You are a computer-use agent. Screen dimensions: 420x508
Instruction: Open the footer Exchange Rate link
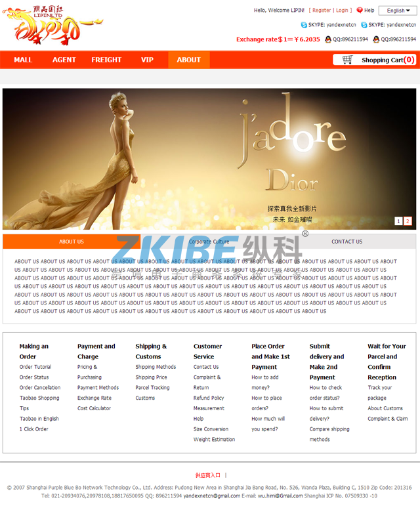pos(94,398)
